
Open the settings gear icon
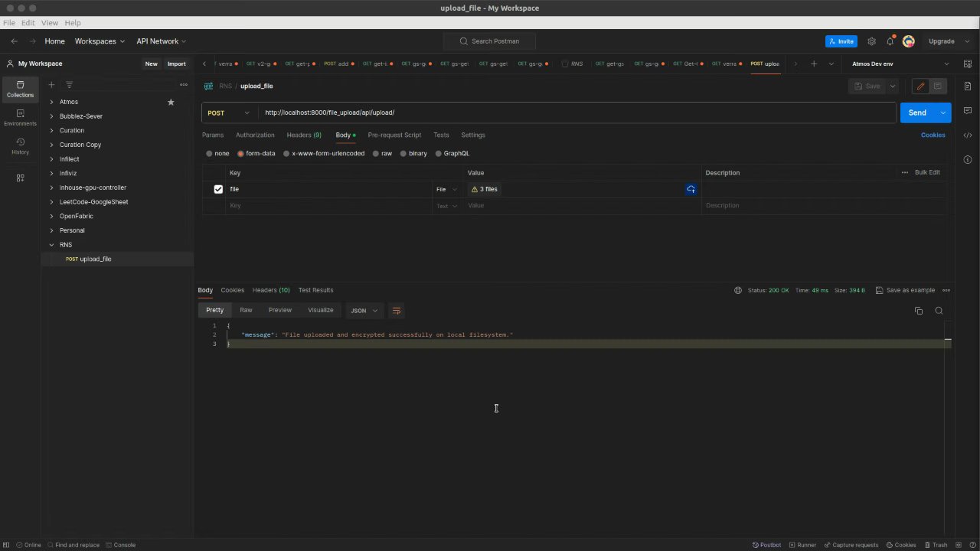coord(871,41)
